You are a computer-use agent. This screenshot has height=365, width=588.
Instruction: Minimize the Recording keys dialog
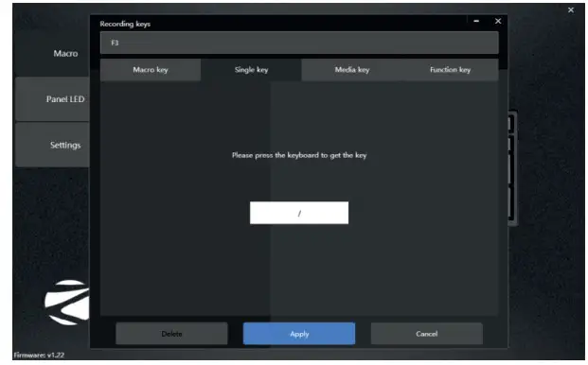pyautogui.click(x=476, y=22)
